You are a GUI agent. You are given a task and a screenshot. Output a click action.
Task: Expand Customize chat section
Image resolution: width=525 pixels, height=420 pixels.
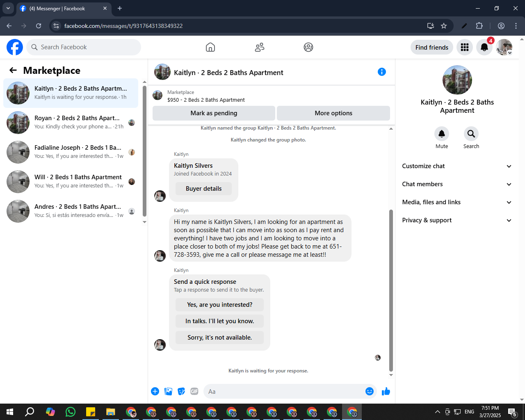coord(457,166)
